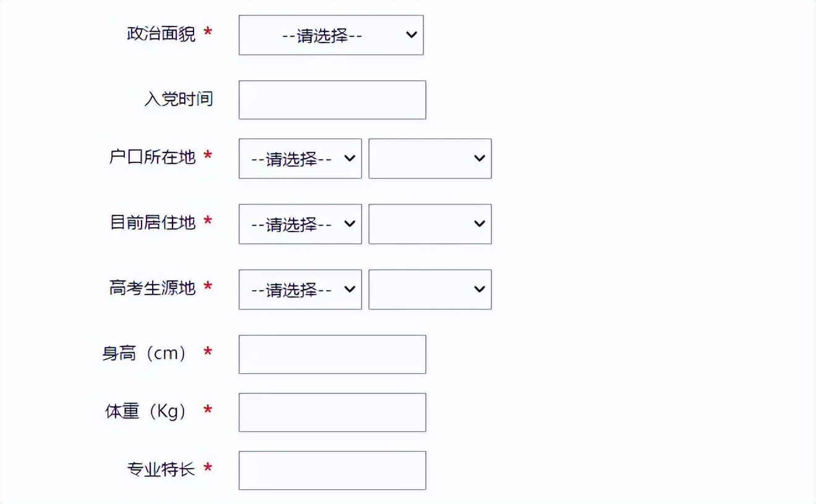
Task: Click the 专业特长 input field
Action: point(332,470)
